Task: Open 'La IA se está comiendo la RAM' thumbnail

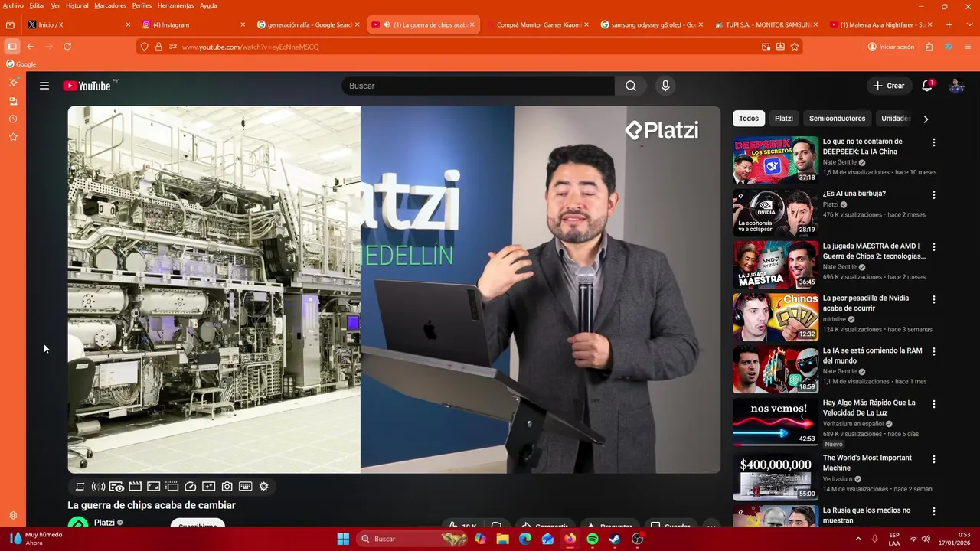Action: (x=776, y=369)
